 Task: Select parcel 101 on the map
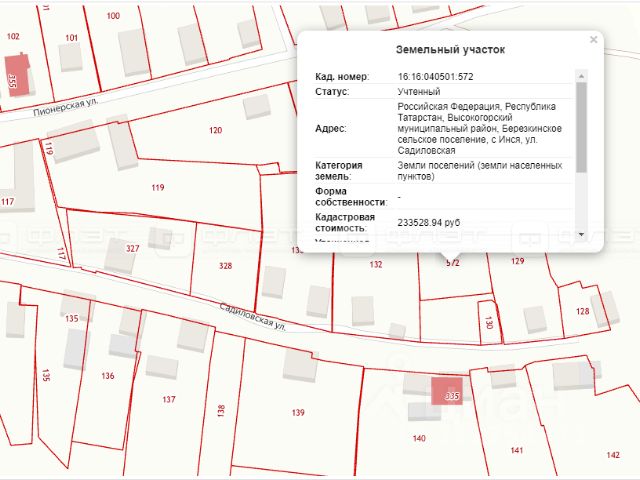(71, 38)
